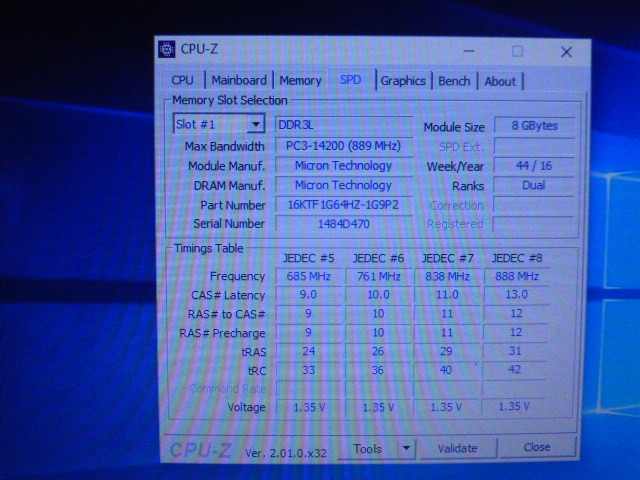Click the 888 MHz frequency cell

click(517, 276)
